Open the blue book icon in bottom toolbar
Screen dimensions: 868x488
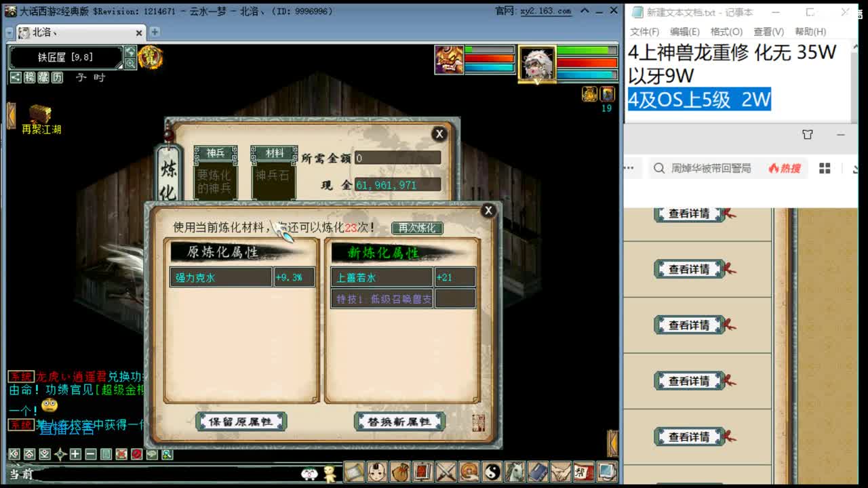pyautogui.click(x=538, y=472)
